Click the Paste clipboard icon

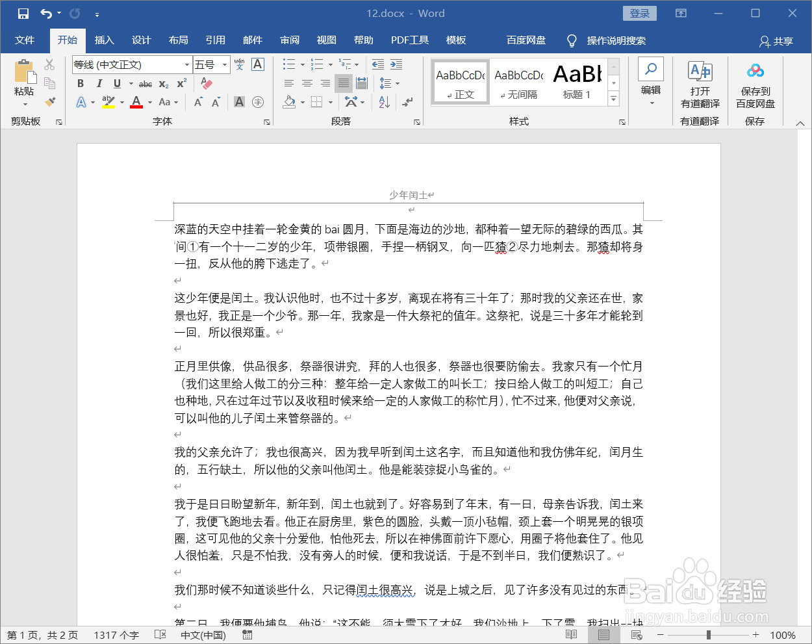pos(25,71)
